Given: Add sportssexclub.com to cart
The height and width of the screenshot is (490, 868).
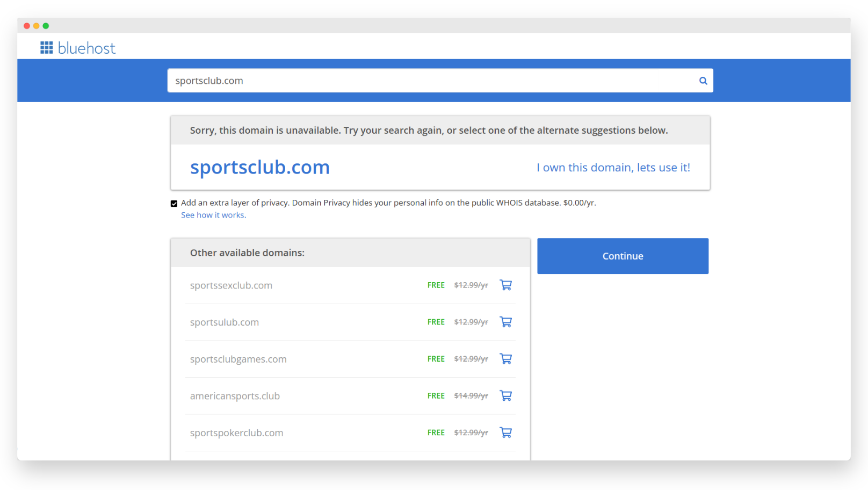Looking at the screenshot, I should (505, 285).
